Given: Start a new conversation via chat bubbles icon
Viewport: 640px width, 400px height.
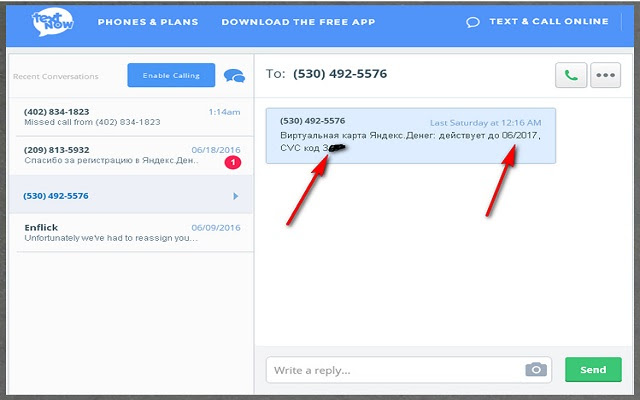Looking at the screenshot, I should pyautogui.click(x=234, y=76).
